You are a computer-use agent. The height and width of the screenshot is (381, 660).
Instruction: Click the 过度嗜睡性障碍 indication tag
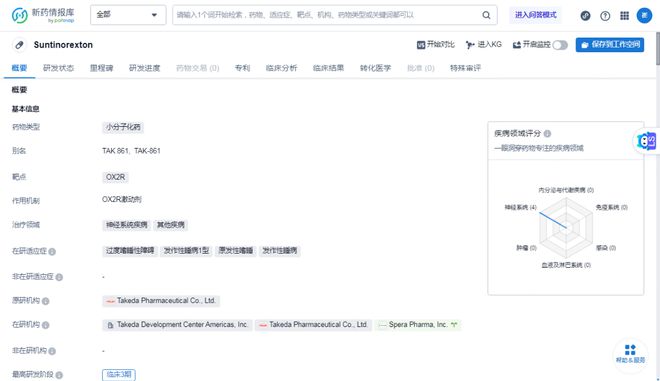(130, 251)
